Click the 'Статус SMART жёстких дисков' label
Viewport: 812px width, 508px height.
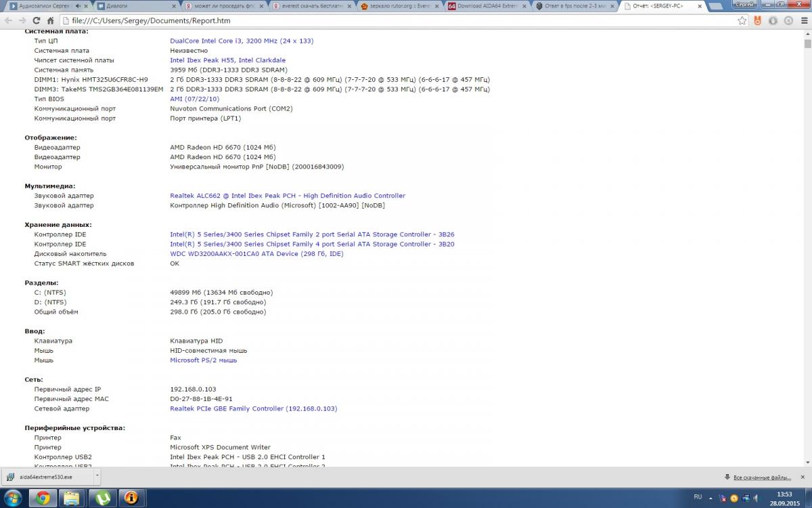coord(84,263)
